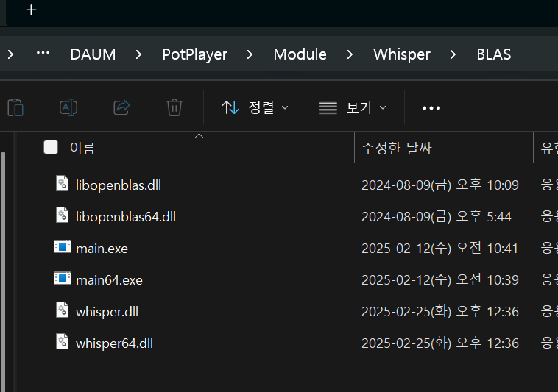The image size is (558, 392).
Task: Open the See more ellipsis toolbar menu
Action: click(x=431, y=108)
